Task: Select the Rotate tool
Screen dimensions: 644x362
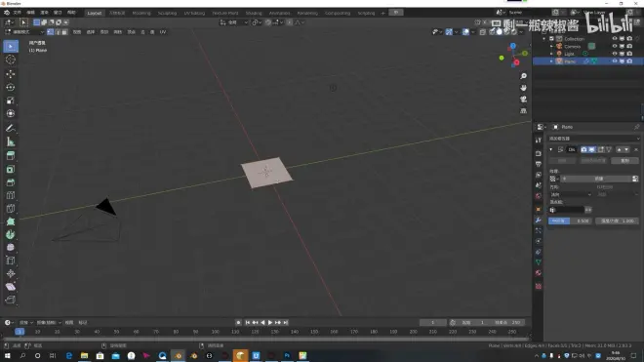Action: 11,87
